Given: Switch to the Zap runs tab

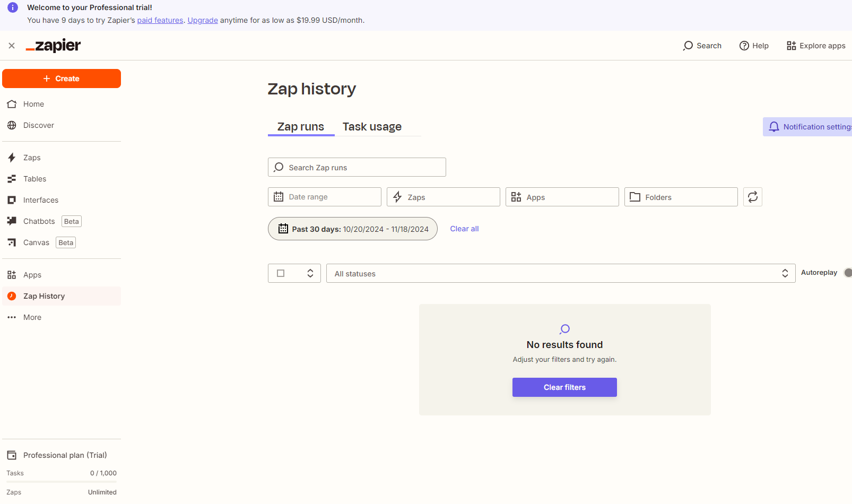Looking at the screenshot, I should (x=301, y=127).
